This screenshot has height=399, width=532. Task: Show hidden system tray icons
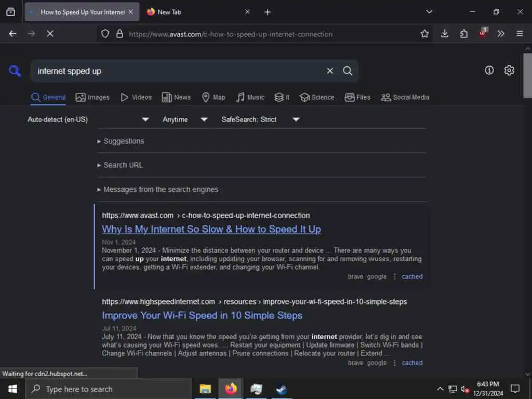click(440, 389)
